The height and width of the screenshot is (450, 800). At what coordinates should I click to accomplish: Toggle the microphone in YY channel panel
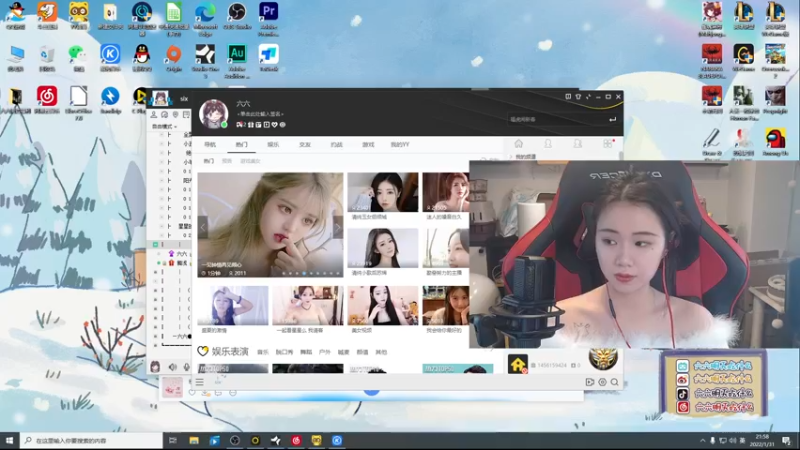point(186,367)
